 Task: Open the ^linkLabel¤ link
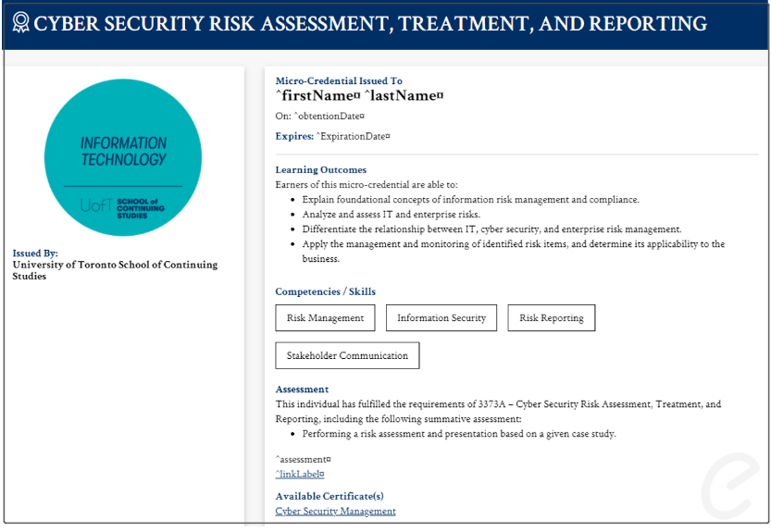[x=300, y=474]
